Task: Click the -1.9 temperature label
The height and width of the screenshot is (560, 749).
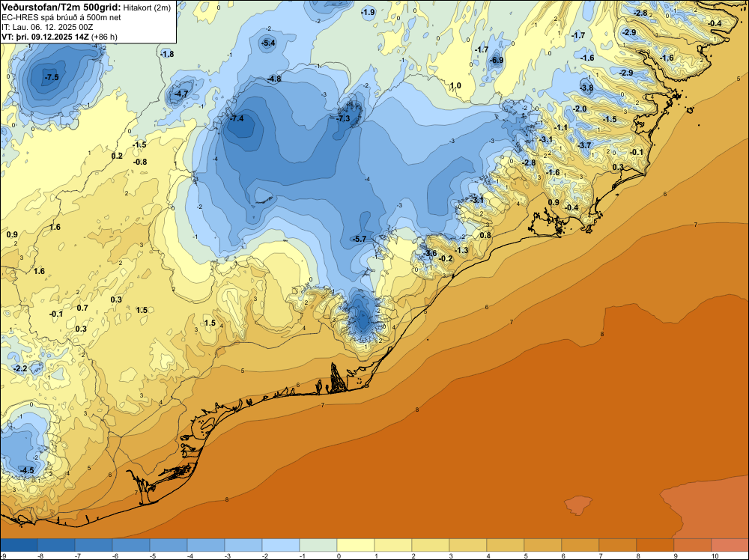Action: [368, 13]
